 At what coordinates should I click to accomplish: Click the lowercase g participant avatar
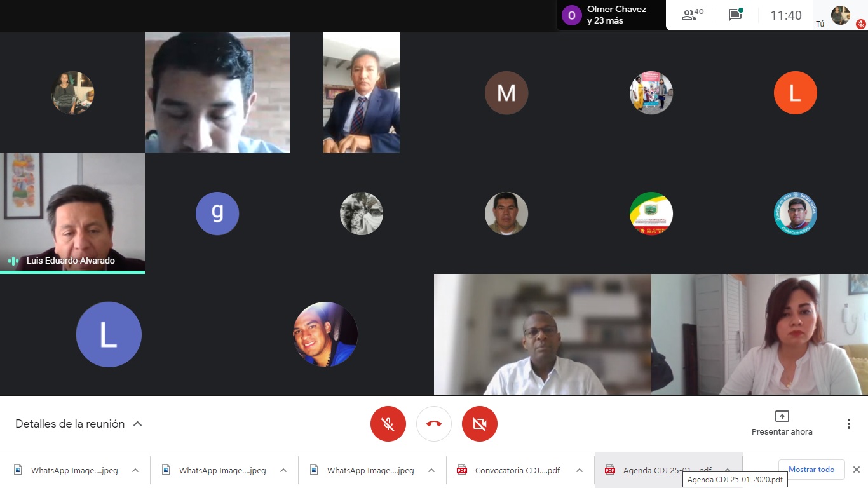click(217, 213)
